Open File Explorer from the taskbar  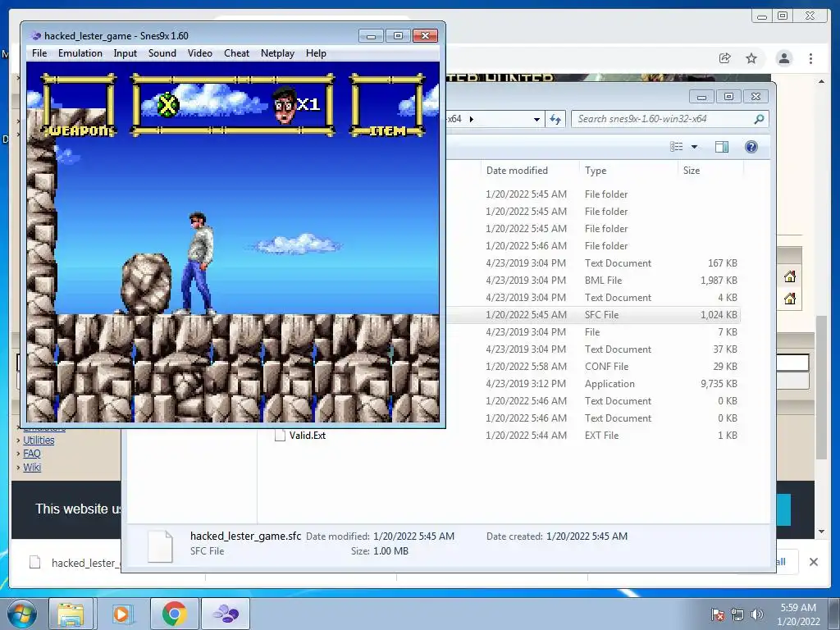click(71, 614)
